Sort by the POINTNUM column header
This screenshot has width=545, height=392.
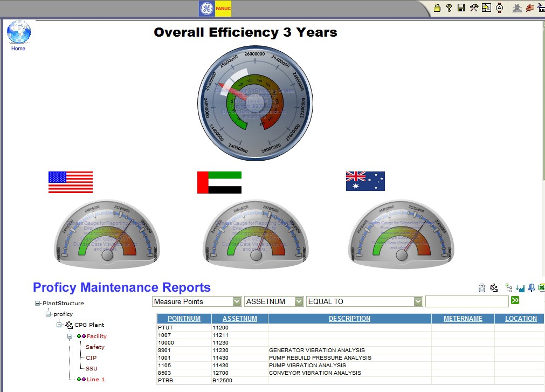click(x=184, y=319)
